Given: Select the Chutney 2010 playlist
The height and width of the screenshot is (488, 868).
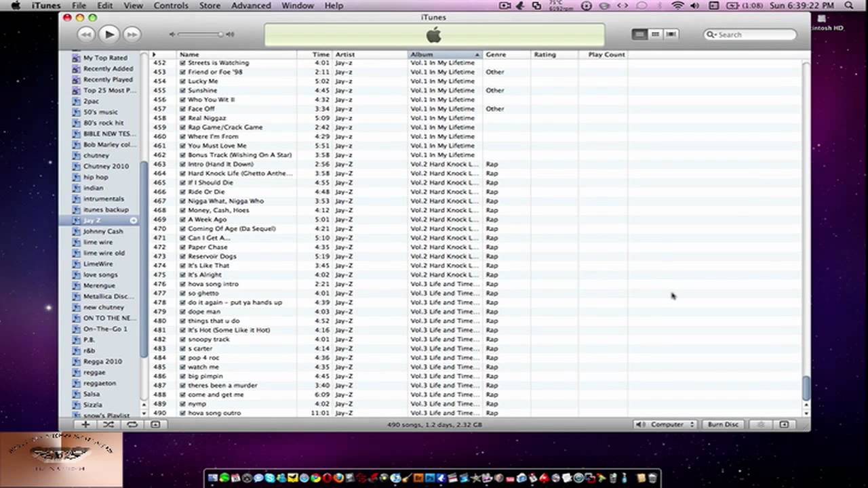Looking at the screenshot, I should (105, 166).
